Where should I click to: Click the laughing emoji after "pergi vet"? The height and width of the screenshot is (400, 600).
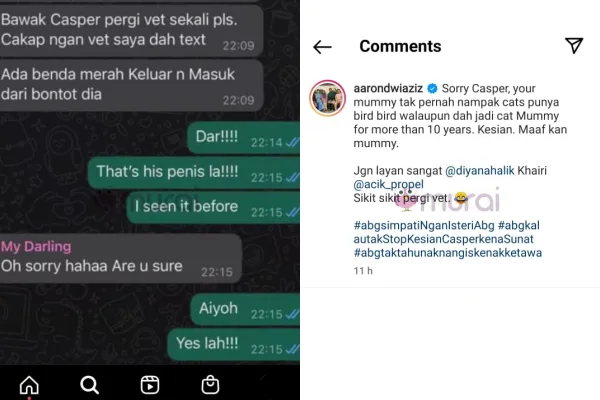[x=461, y=198]
